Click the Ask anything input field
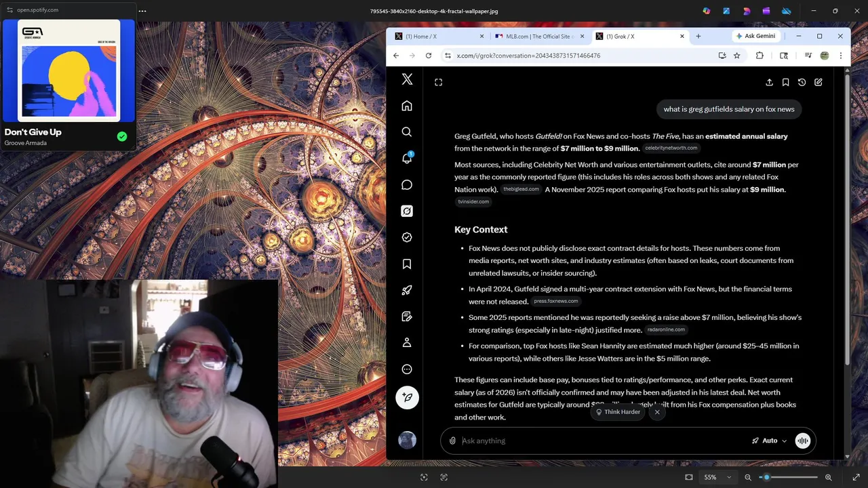The image size is (868, 488). [604, 441]
